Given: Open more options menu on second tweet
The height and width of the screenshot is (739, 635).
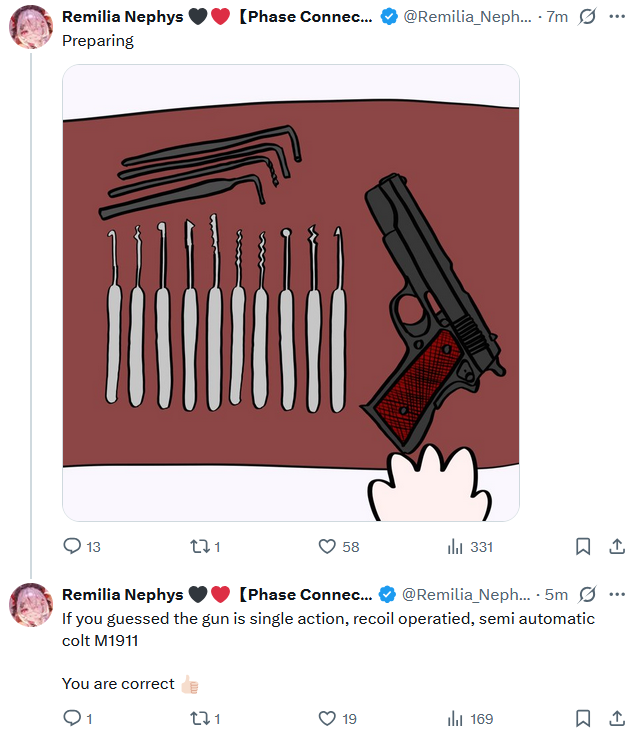Looking at the screenshot, I should tap(617, 594).
